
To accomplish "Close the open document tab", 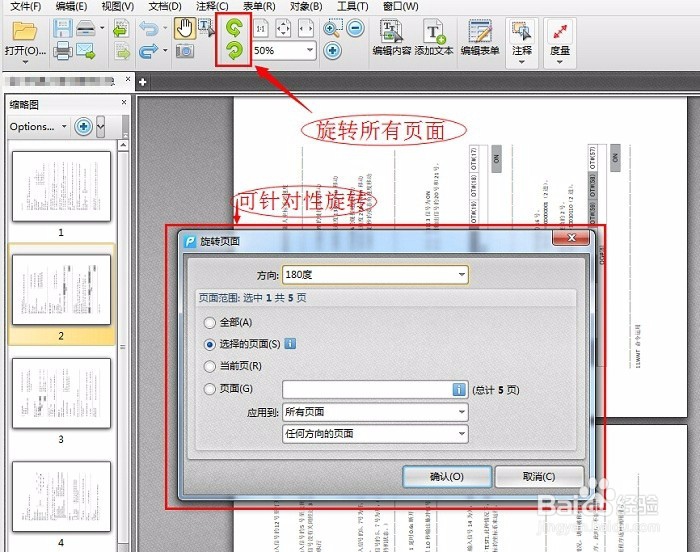I will tap(128, 79).
